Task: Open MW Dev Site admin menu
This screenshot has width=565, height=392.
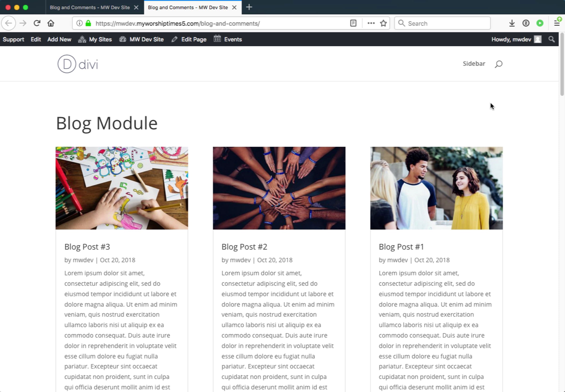Action: point(141,39)
